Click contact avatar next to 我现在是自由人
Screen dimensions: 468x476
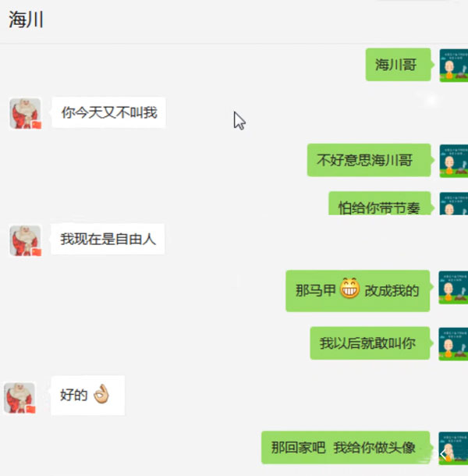[x=25, y=241]
